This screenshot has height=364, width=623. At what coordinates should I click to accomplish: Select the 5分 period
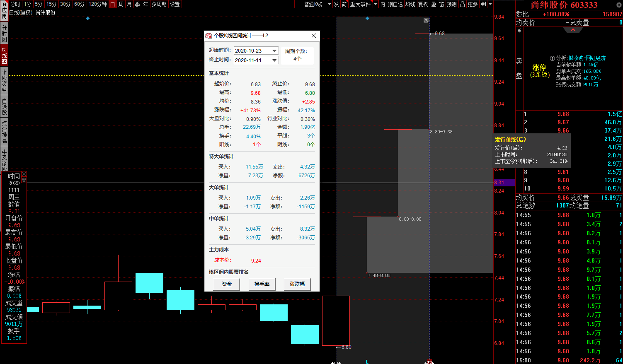[x=39, y=4]
